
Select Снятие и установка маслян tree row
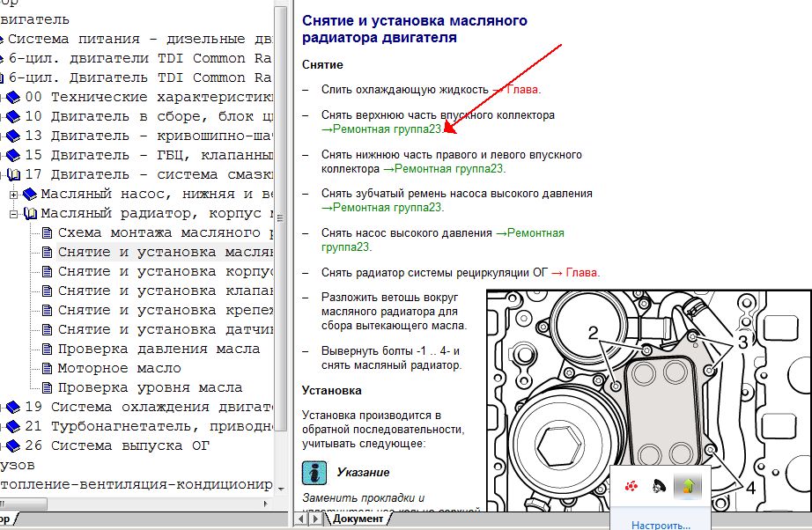click(166, 252)
